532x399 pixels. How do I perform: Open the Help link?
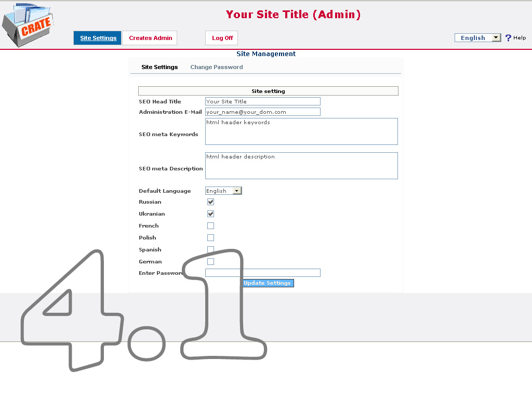pos(520,38)
